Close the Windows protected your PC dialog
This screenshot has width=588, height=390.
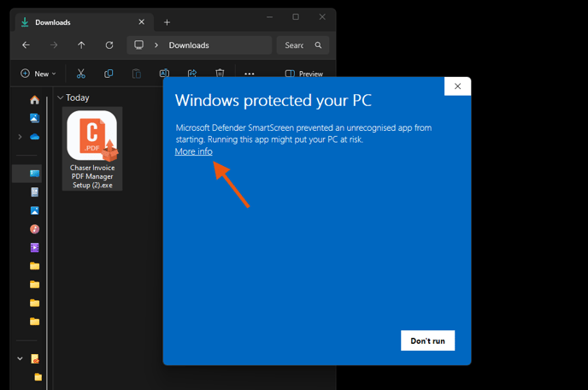pos(457,86)
